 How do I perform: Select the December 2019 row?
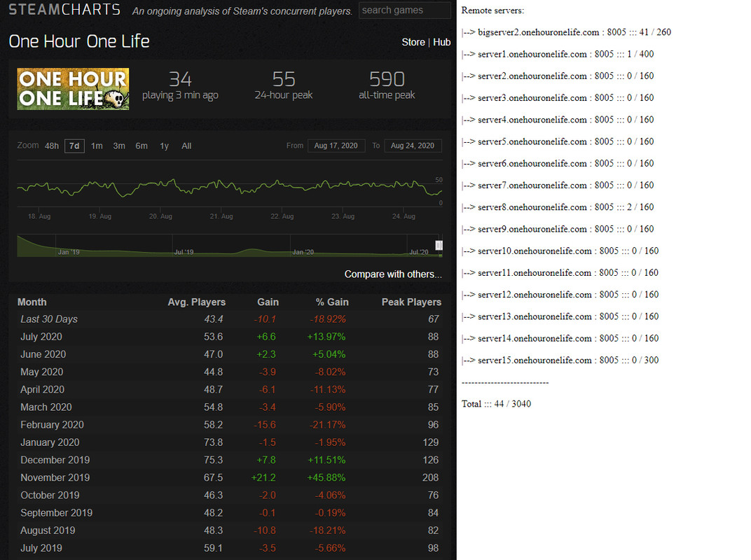[229, 460]
